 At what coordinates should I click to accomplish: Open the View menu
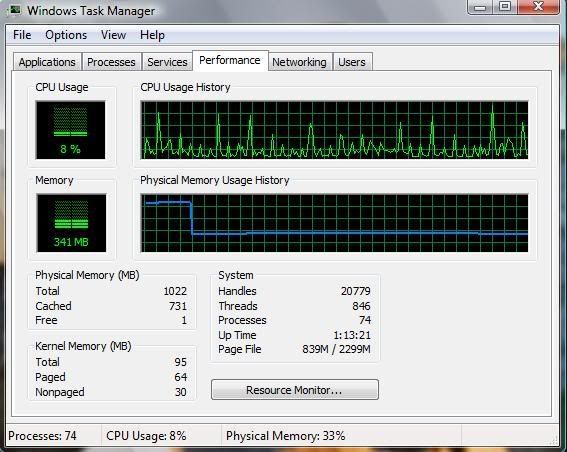[x=114, y=35]
